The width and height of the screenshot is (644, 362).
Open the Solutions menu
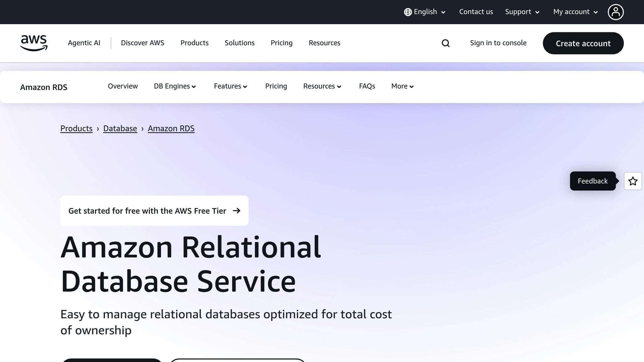point(240,43)
